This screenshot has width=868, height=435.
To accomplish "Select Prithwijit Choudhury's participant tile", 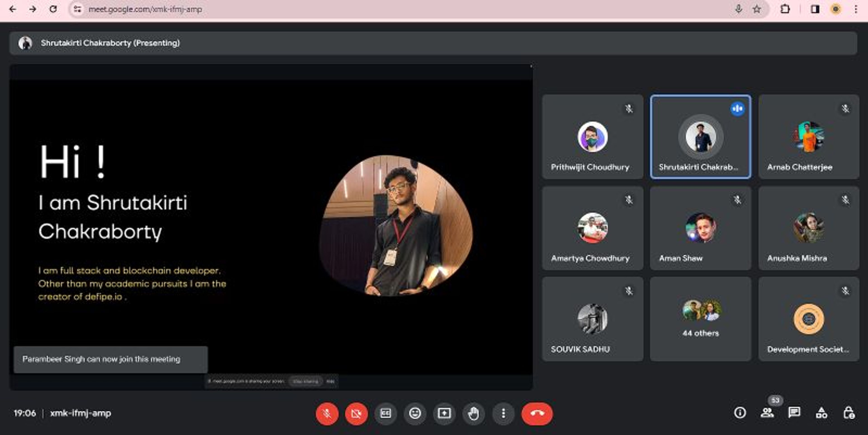I will (592, 137).
